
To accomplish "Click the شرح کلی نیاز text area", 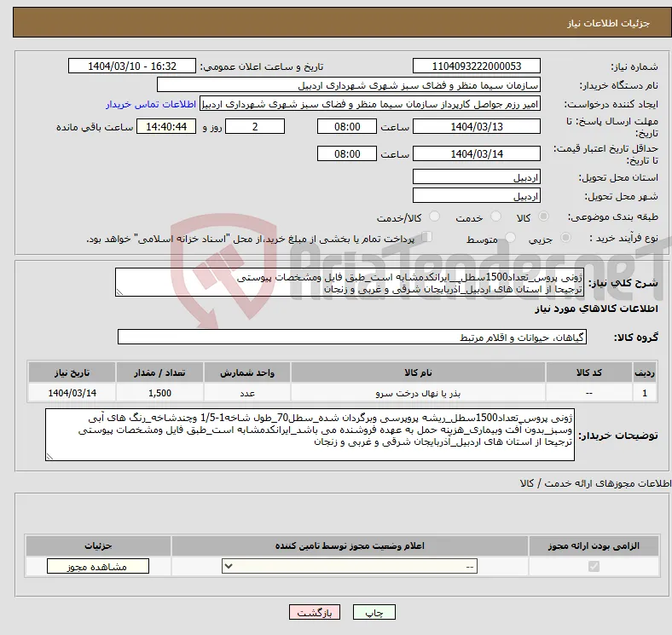I will [x=350, y=282].
